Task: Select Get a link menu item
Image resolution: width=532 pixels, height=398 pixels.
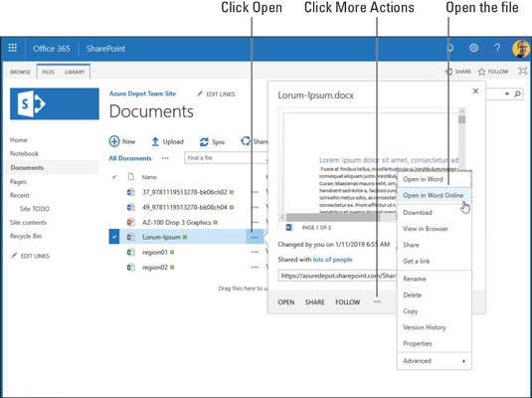Action: tap(435, 261)
